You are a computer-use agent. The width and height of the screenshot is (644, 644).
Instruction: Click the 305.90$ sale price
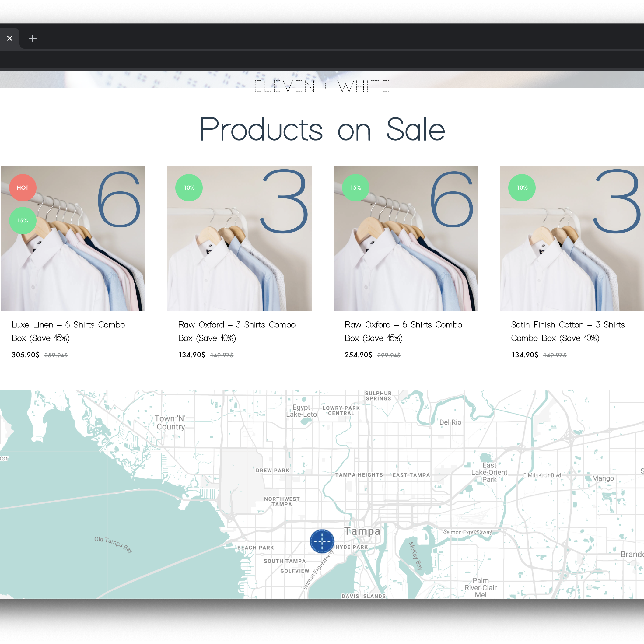click(x=26, y=355)
